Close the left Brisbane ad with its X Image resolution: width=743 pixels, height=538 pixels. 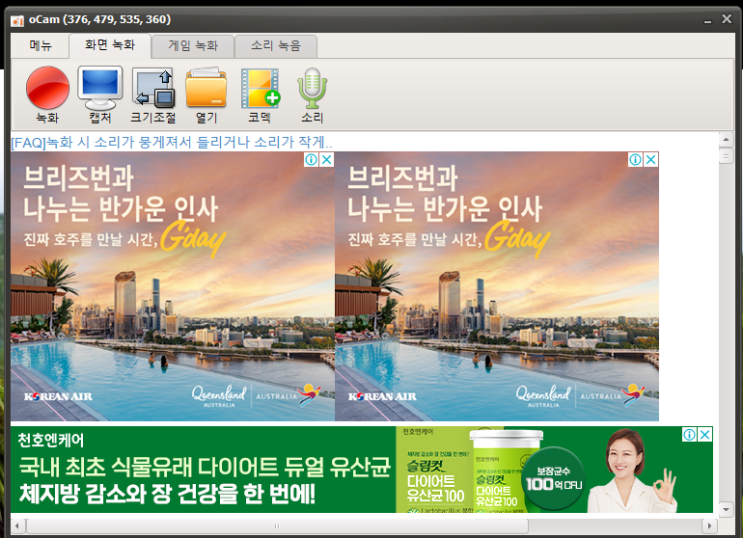[326, 160]
